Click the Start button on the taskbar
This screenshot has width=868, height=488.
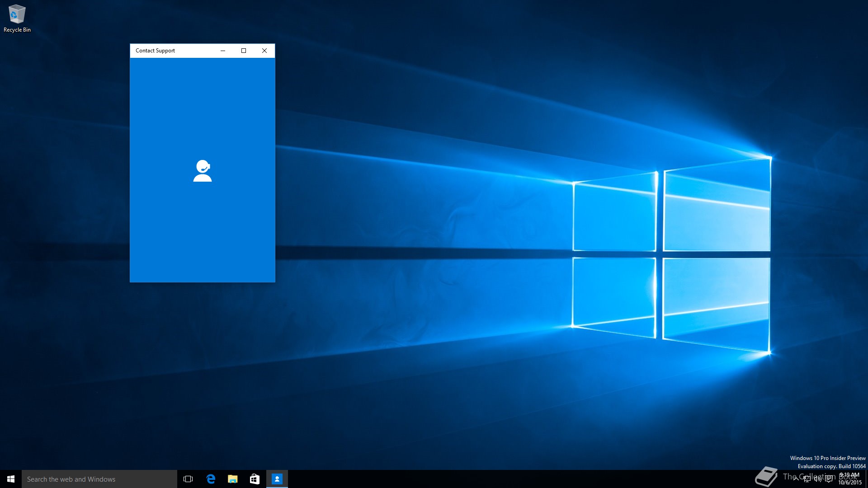pos(11,479)
